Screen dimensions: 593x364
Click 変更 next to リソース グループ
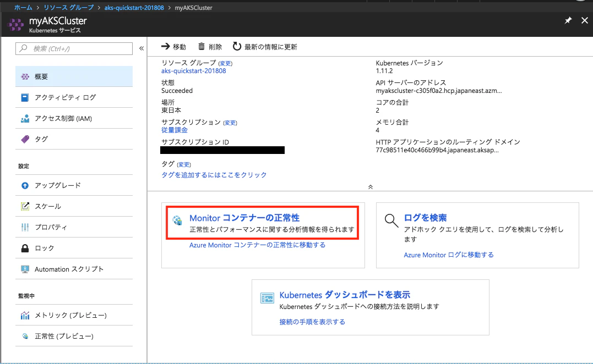225,63
